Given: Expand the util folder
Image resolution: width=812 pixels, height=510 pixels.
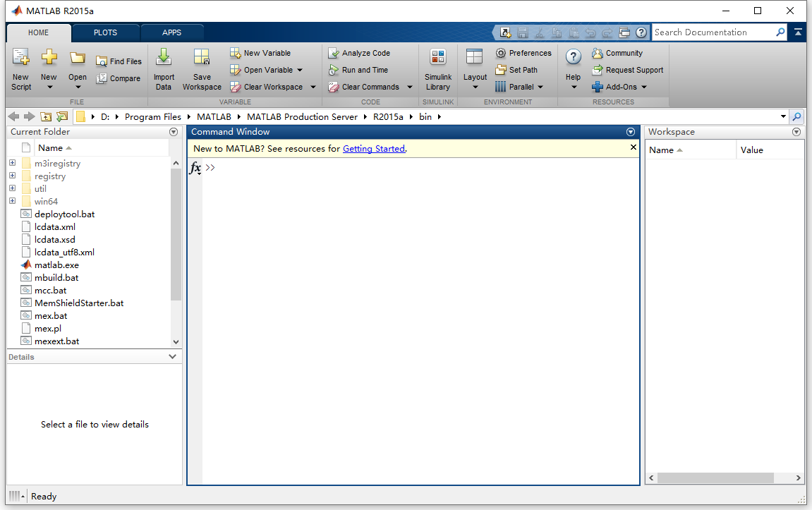Looking at the screenshot, I should (x=13, y=188).
